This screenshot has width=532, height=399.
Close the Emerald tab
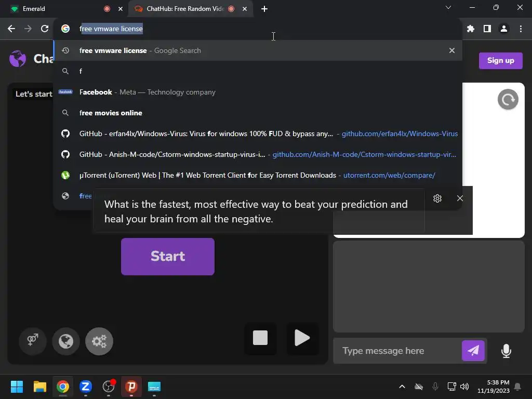point(121,9)
